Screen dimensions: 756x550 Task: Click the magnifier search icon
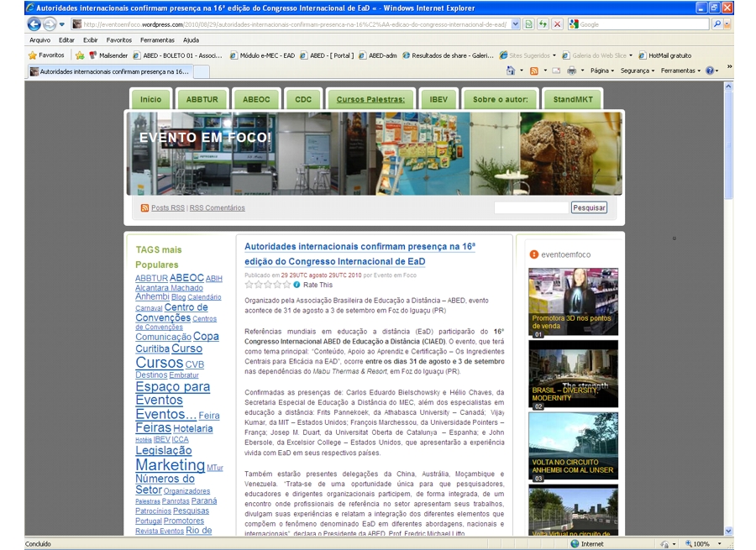(717, 24)
